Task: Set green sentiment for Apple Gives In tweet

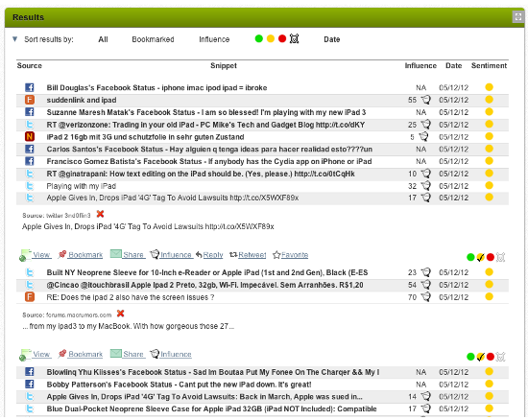Action: (x=470, y=257)
